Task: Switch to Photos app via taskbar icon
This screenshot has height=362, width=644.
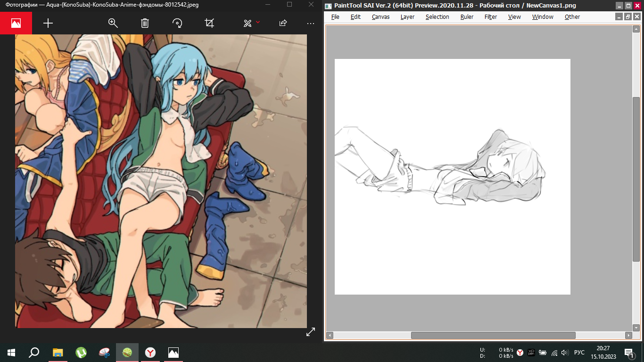Action: [x=173, y=353]
